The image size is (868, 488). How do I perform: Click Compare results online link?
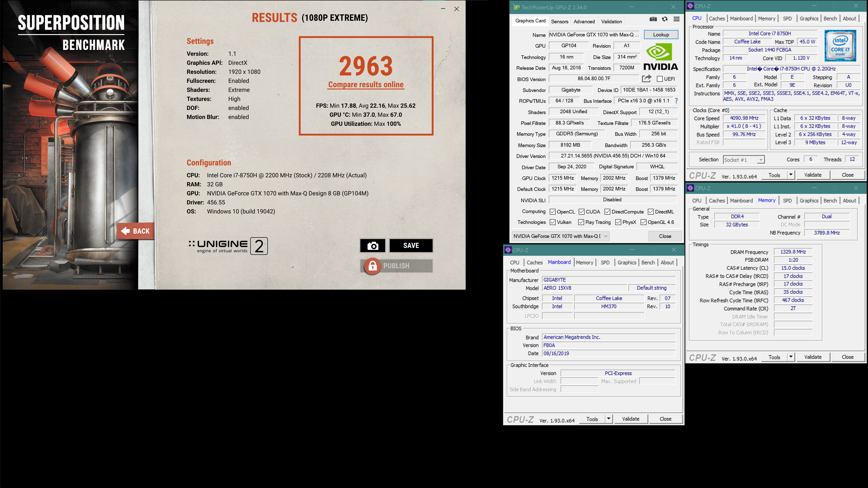(x=366, y=84)
